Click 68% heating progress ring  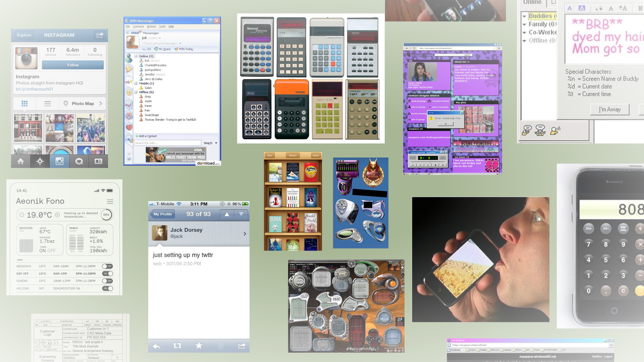pos(106,215)
